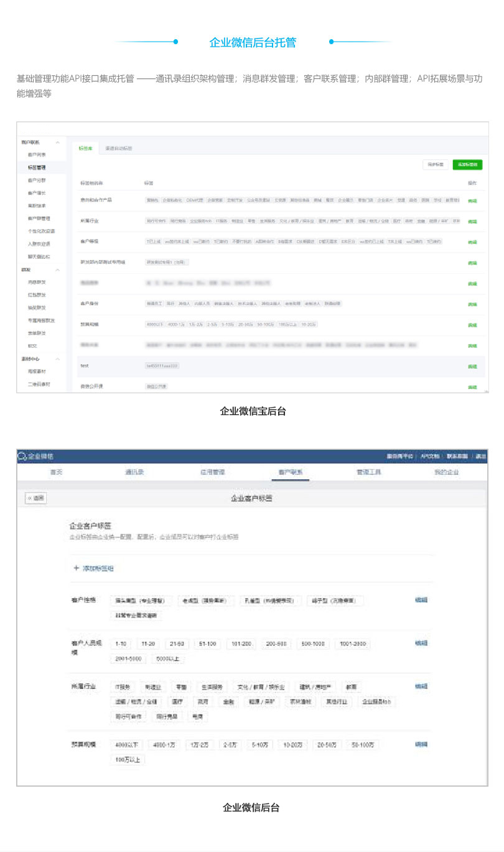Select the 金融 industry tag
The image size is (504, 852).
[x=229, y=701]
